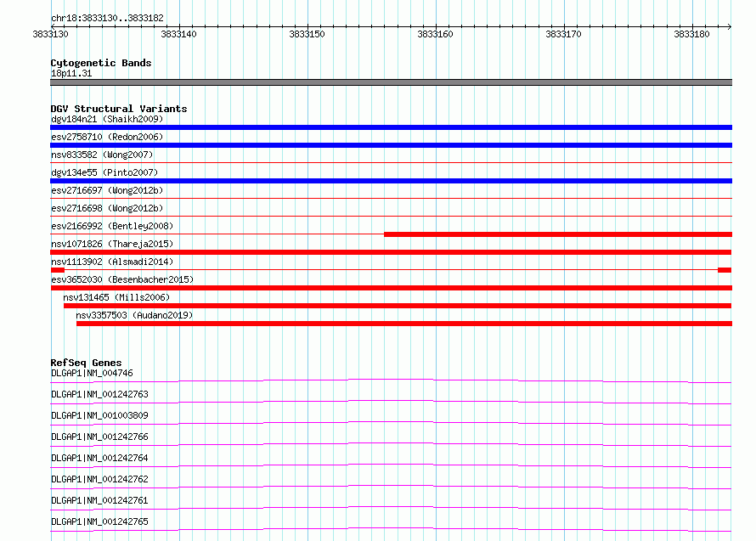Open variant dgv184n21 (Shaikh2009) label

point(107,119)
